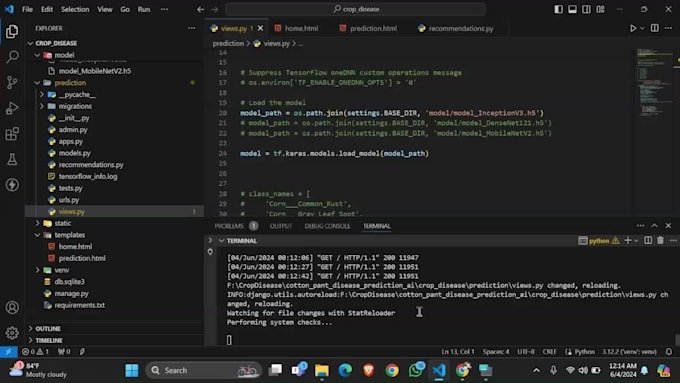
Task: Open urls.py in the explorer
Action: click(69, 200)
